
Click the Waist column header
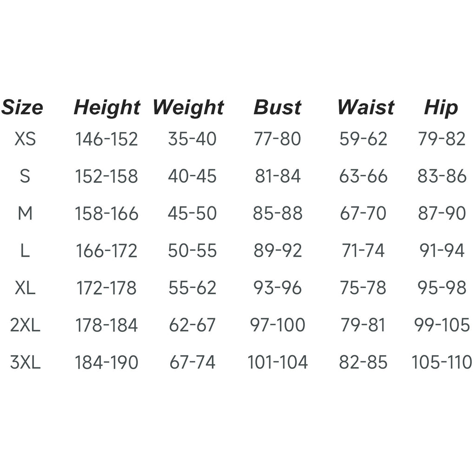pos(365,107)
